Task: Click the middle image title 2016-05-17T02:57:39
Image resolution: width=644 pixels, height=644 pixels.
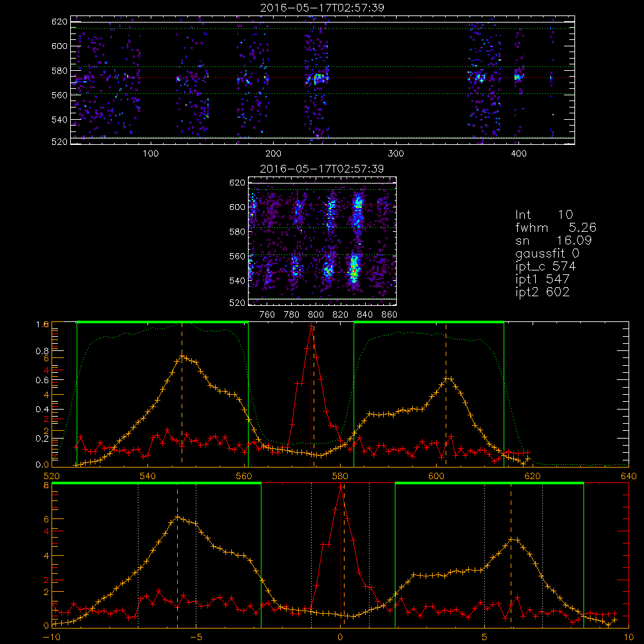Action: pos(322,169)
